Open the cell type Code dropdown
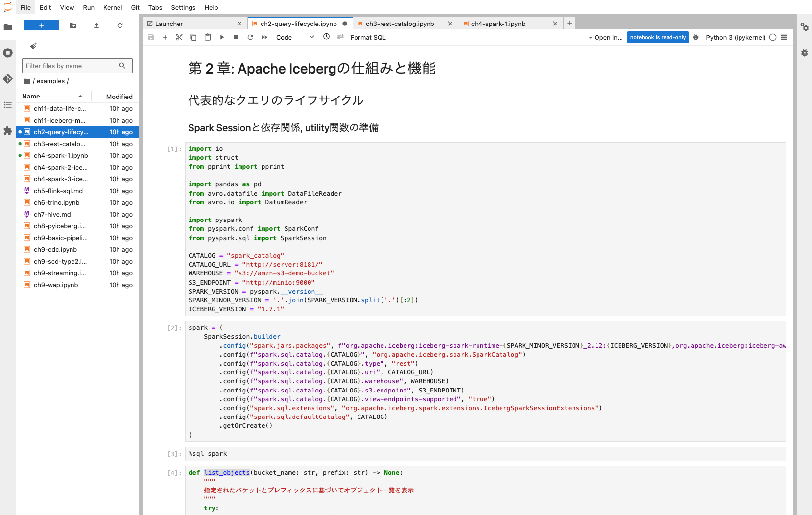The image size is (812, 515). [x=295, y=37]
